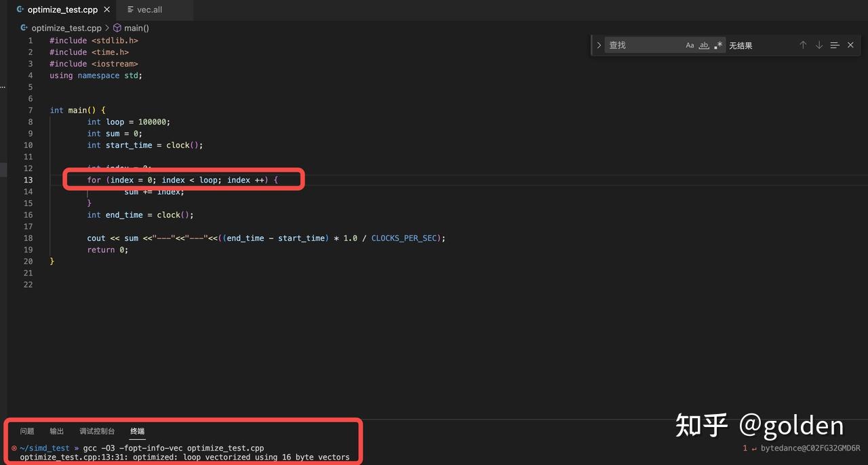Image resolution: width=868 pixels, height=465 pixels.
Task: Click optimize_test.cpp in the breadcrumb
Action: coord(66,28)
